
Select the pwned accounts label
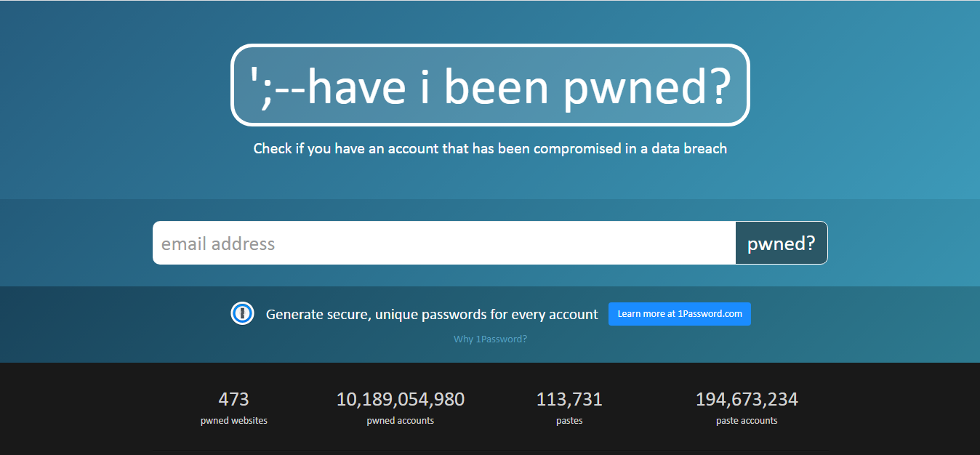[400, 421]
